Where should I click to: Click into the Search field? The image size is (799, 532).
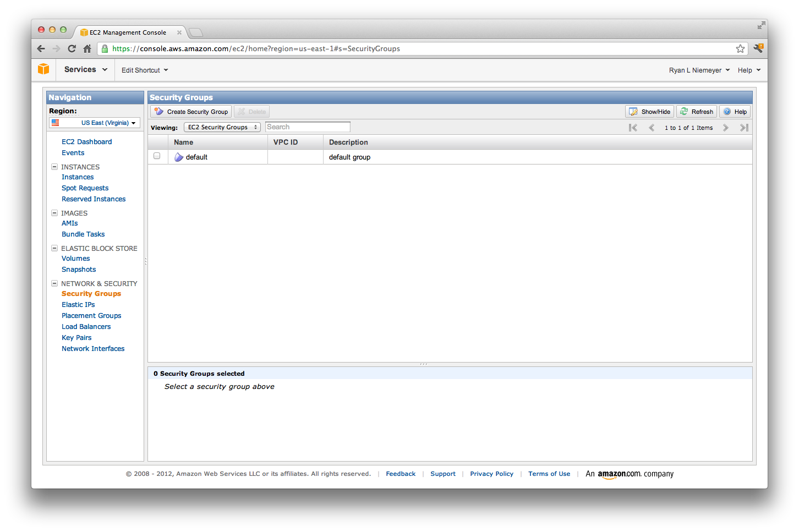(x=307, y=127)
